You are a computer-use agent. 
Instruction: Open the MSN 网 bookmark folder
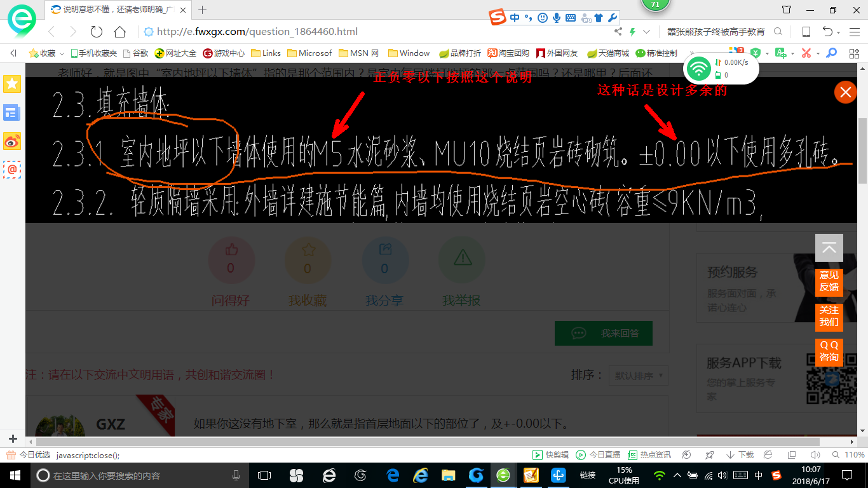pos(360,53)
